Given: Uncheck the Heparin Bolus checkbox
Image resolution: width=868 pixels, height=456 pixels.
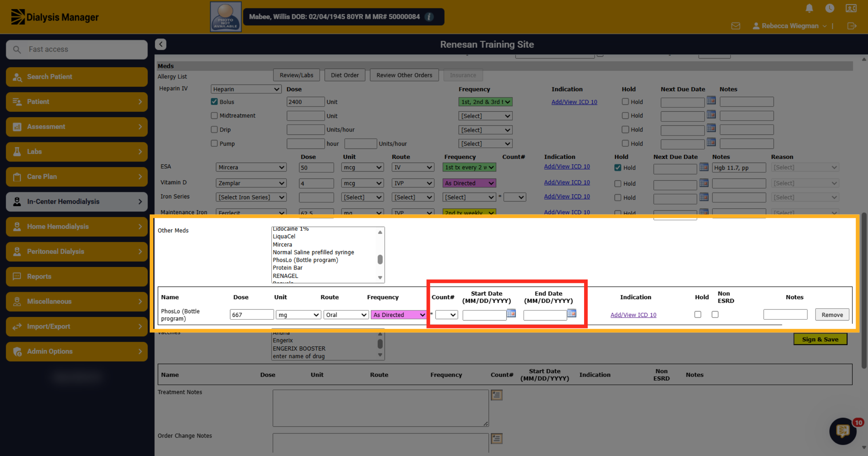Looking at the screenshot, I should [214, 102].
